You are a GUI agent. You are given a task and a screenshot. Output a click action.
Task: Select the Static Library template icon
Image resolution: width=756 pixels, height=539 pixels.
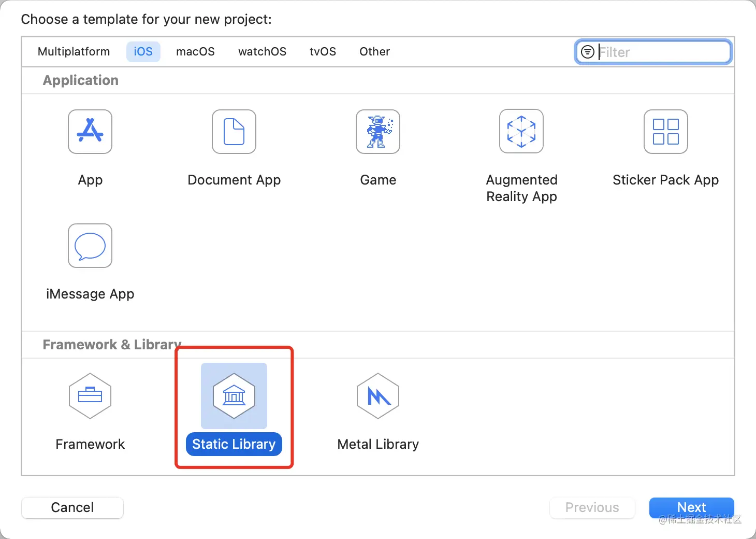click(x=234, y=396)
